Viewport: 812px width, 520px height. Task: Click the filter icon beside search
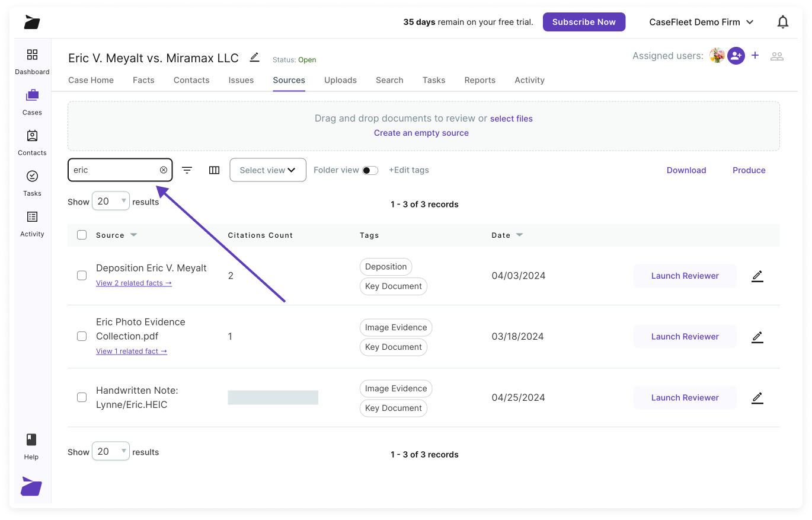click(187, 170)
